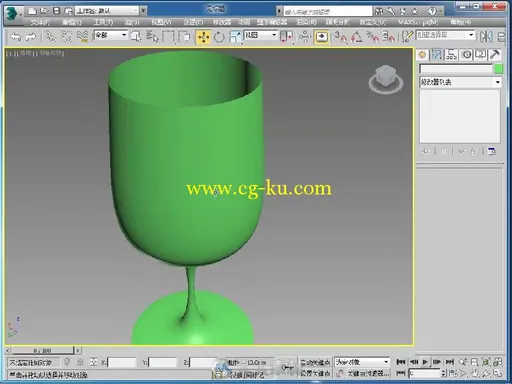Click time slider left arrow

click(8, 350)
